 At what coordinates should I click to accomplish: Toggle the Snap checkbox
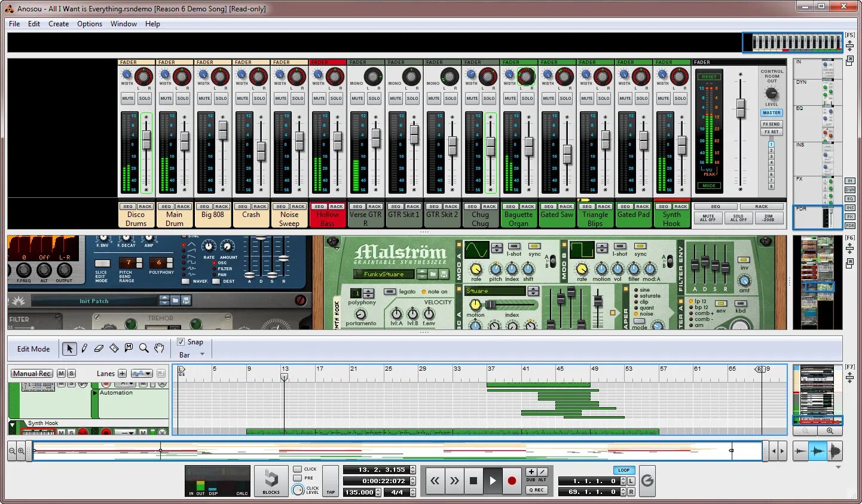181,342
